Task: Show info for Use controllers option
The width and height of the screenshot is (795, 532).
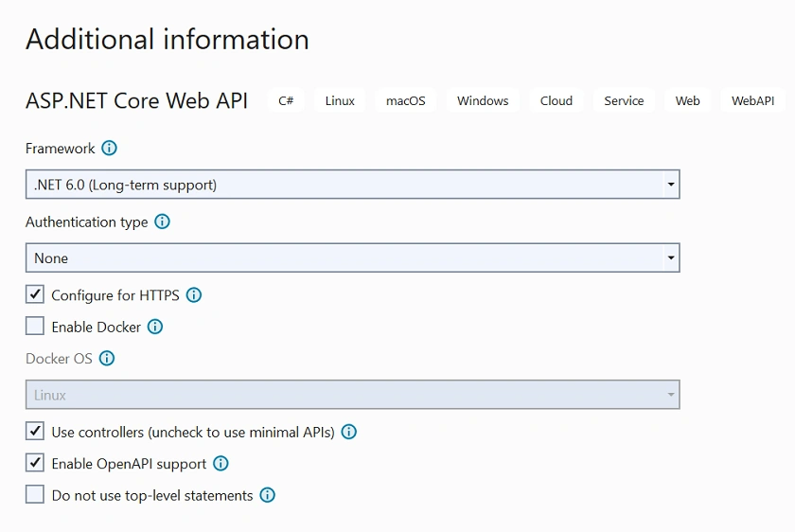Action: pos(349,432)
